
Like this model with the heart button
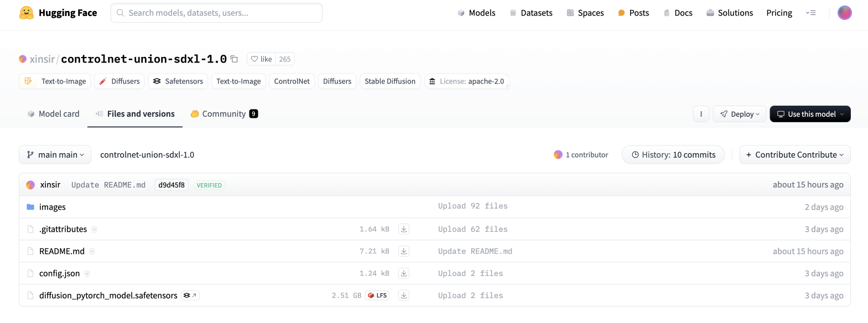(261, 59)
